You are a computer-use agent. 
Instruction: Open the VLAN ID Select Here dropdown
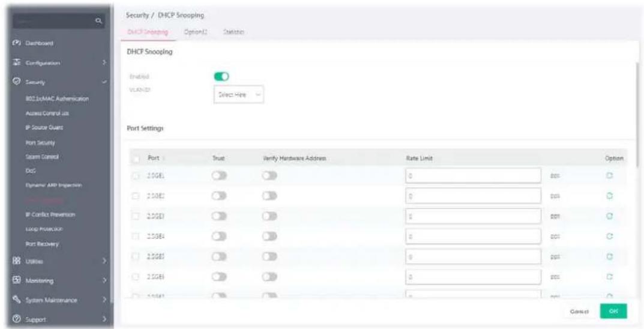(x=239, y=95)
